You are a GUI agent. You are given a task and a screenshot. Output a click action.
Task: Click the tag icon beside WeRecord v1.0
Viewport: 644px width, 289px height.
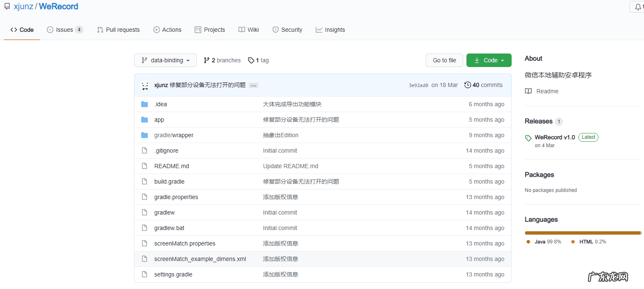[x=528, y=138]
